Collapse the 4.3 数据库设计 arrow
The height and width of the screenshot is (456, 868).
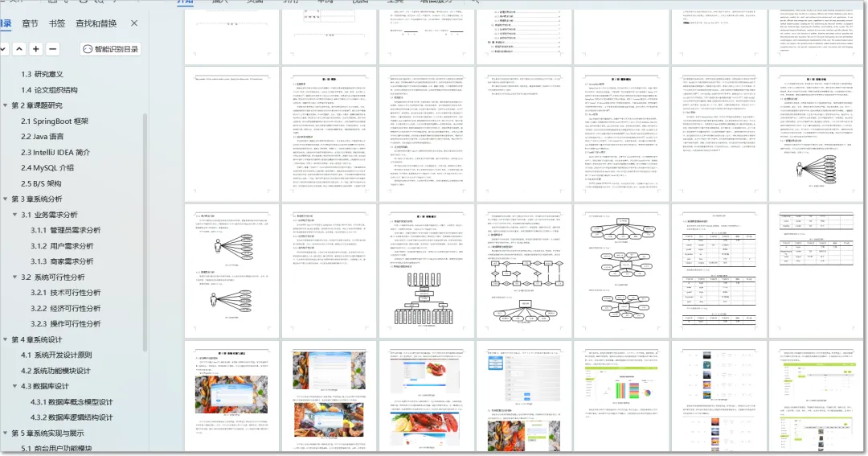click(x=15, y=386)
